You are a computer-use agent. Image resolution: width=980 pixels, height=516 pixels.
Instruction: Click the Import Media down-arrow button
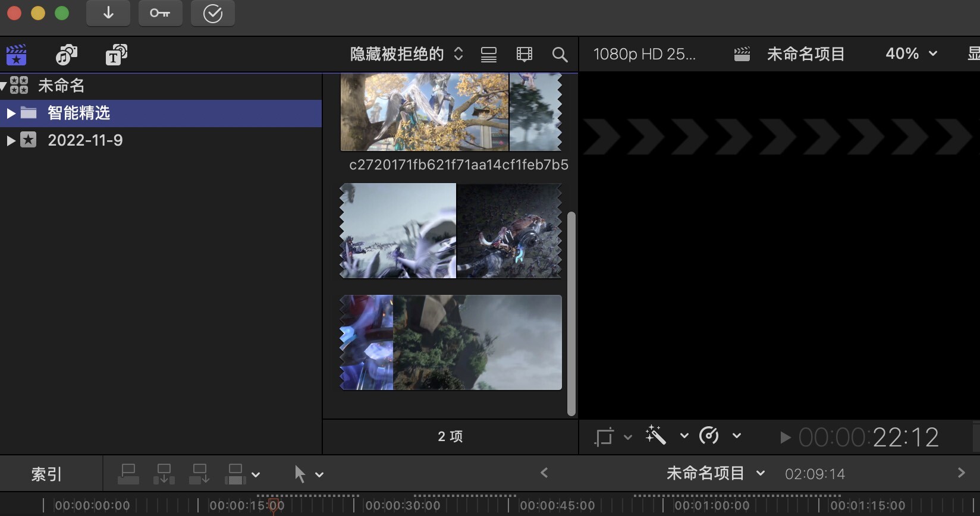click(x=108, y=13)
